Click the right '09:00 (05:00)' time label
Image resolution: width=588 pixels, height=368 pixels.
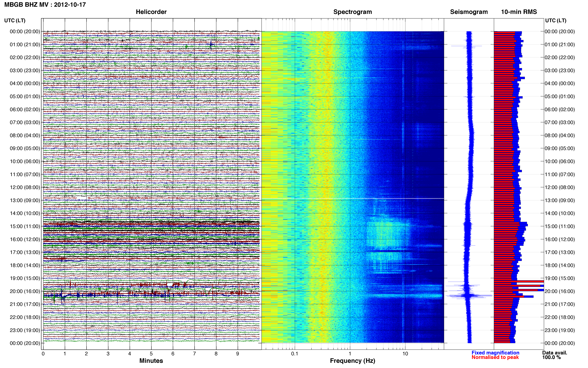(560, 148)
